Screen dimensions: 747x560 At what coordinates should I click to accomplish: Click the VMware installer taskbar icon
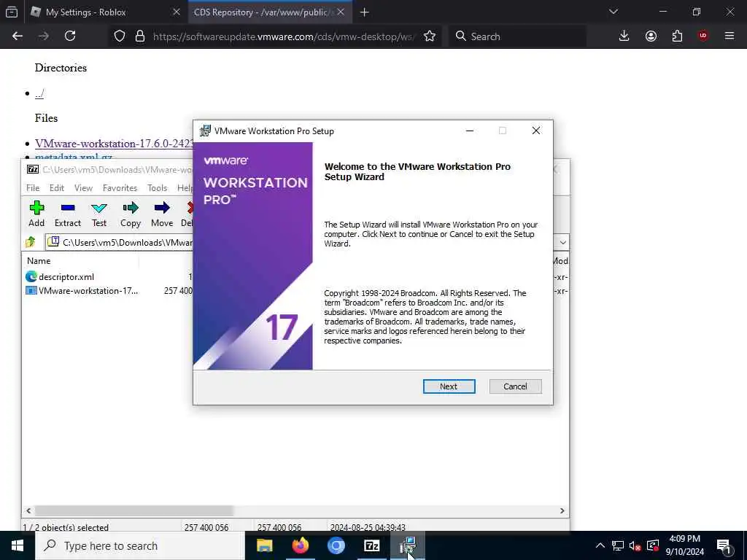coord(408,545)
